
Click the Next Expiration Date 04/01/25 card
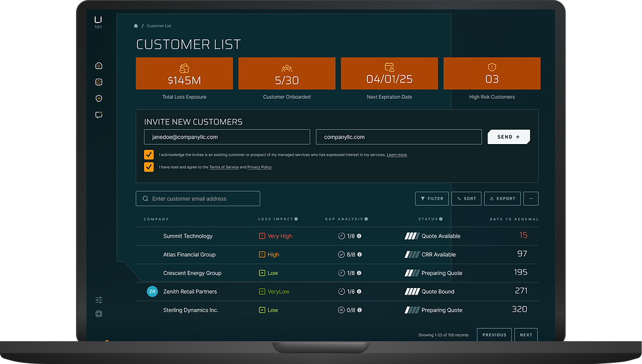(x=389, y=73)
